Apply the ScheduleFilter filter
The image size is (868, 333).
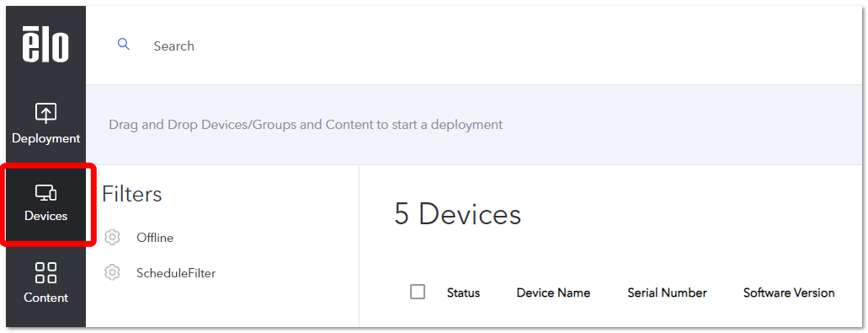[x=176, y=273]
